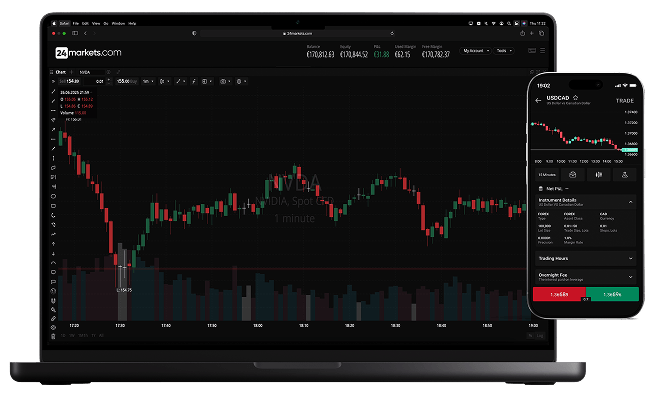Select the horizontal line drawing tool
Image resolution: width=659 pixels, height=395 pixels.
[x=53, y=111]
